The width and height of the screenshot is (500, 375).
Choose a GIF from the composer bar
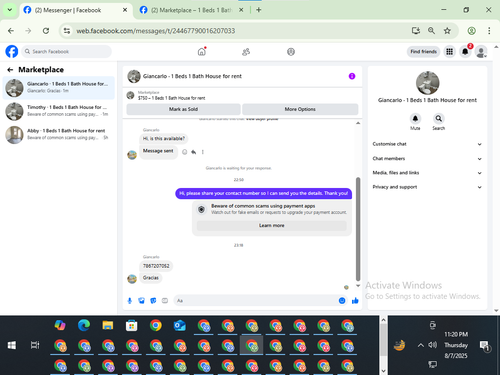coord(165,301)
